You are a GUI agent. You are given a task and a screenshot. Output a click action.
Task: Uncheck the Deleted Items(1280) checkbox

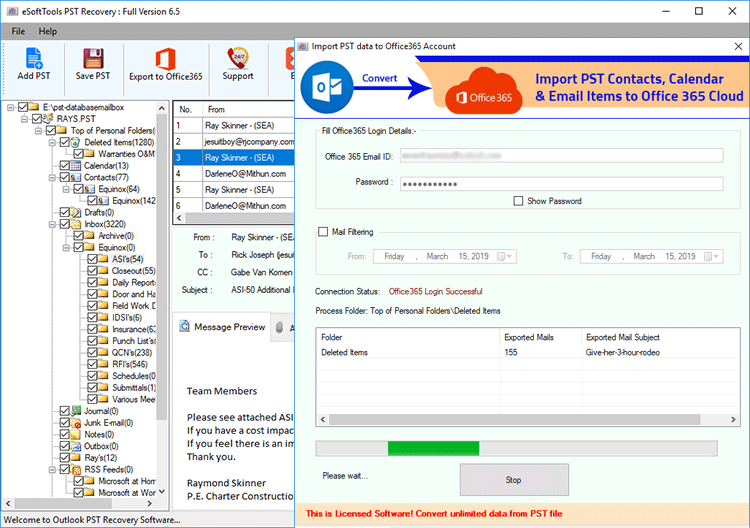pos(65,142)
